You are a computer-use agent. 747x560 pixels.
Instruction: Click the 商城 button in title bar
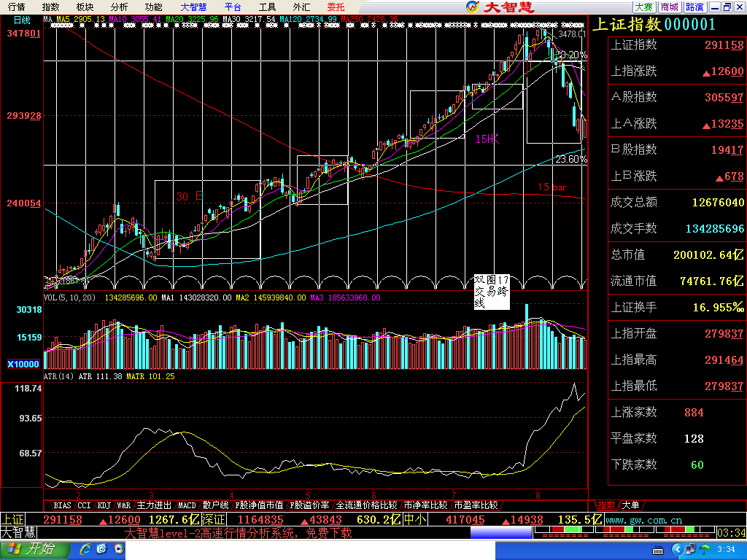pos(670,7)
